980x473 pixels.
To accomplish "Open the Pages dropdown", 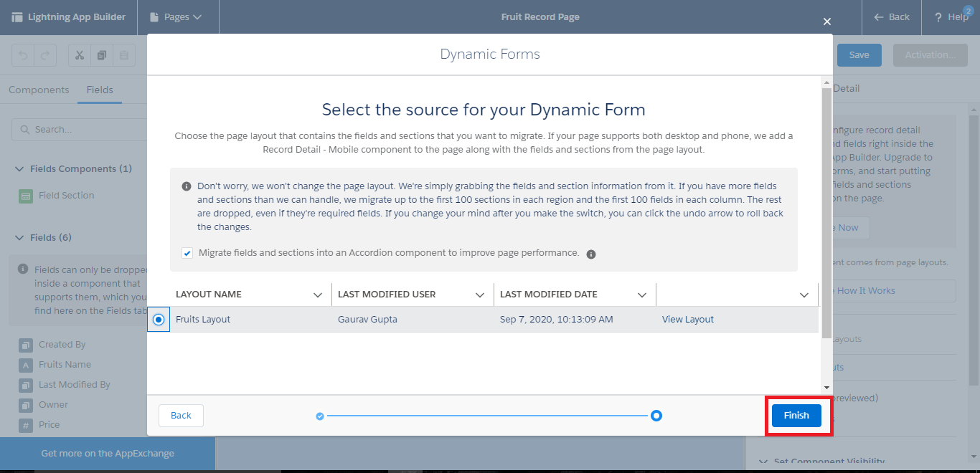I will [177, 16].
